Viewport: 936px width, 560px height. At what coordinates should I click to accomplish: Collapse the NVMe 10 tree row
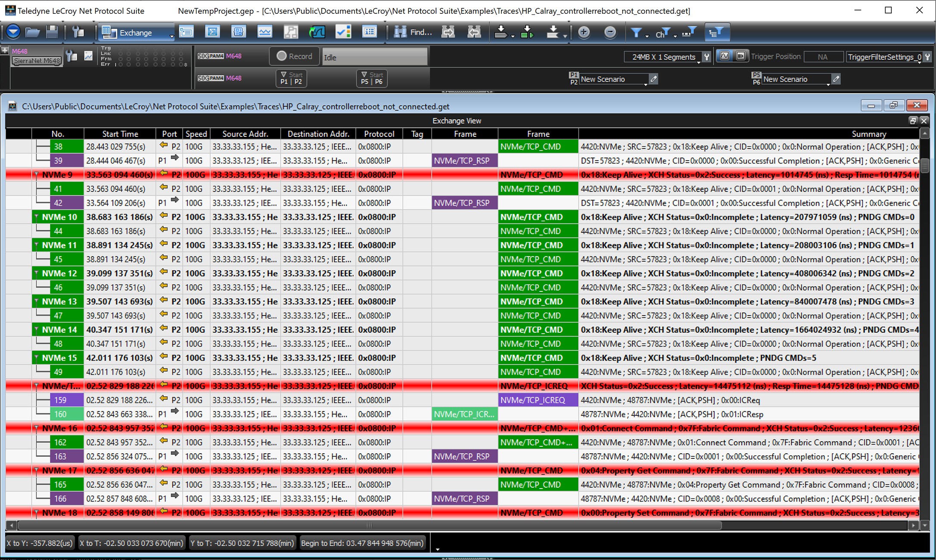click(x=37, y=217)
